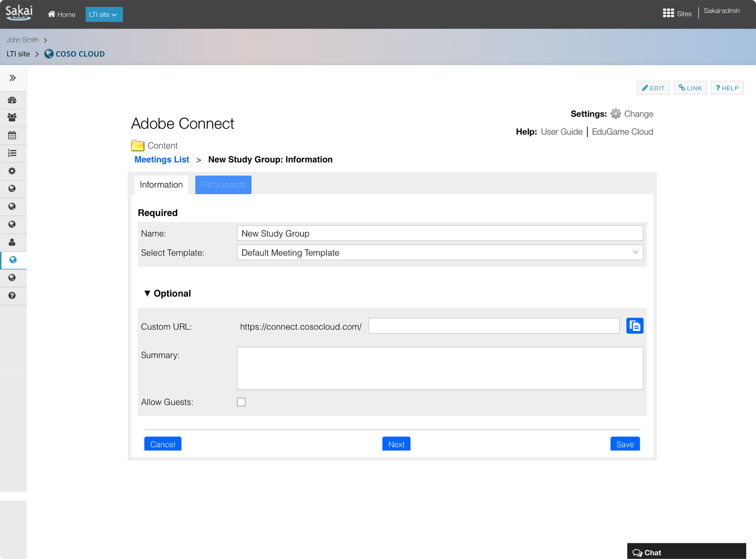Click the HELP button
The height and width of the screenshot is (559, 756).
point(727,88)
